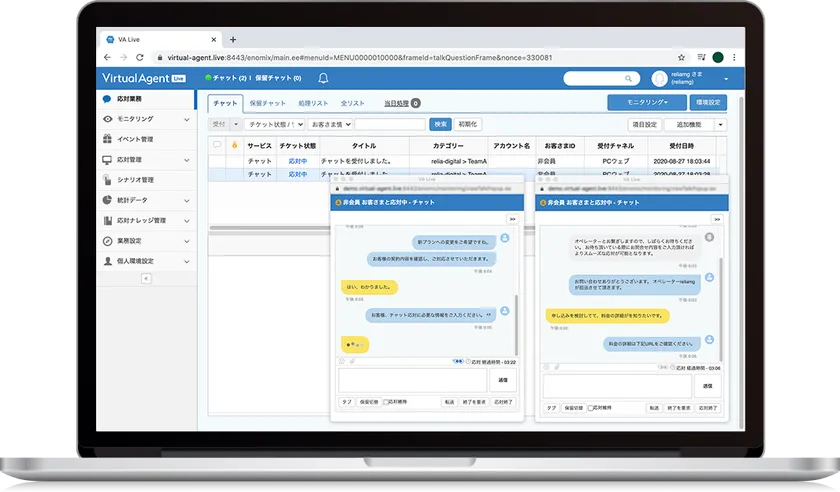This screenshot has width=840, height=492.
Task: Expand the 応対ナレッジ管理 sidebar chevron
Action: (186, 221)
